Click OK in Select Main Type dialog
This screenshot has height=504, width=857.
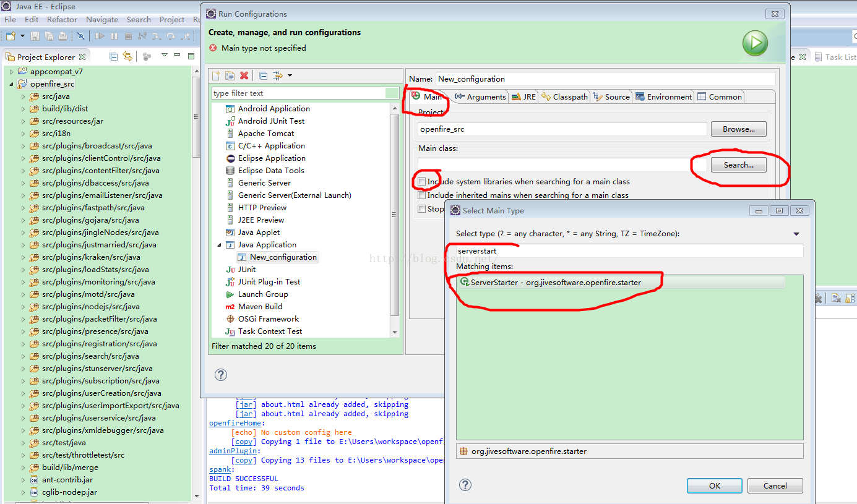[x=715, y=485]
